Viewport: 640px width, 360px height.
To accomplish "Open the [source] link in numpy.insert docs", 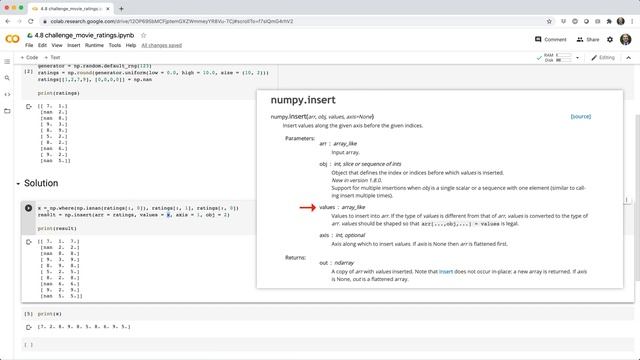I will (580, 117).
